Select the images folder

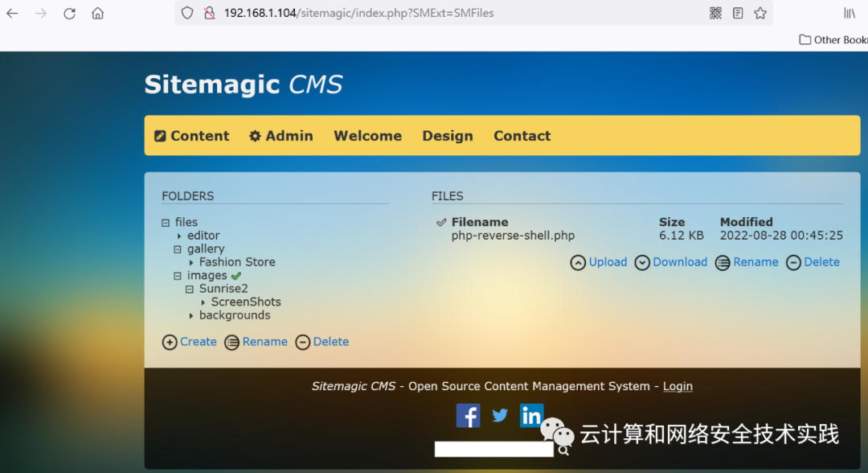coord(207,275)
